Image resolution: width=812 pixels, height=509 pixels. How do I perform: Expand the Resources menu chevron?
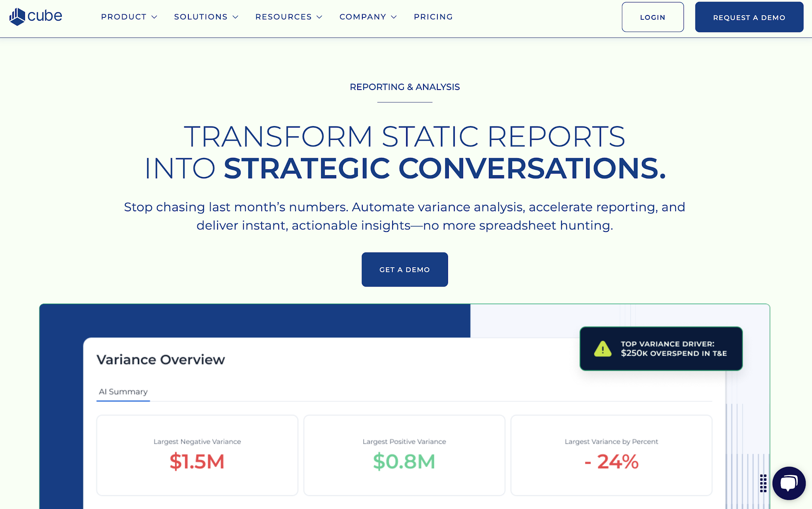point(320,17)
